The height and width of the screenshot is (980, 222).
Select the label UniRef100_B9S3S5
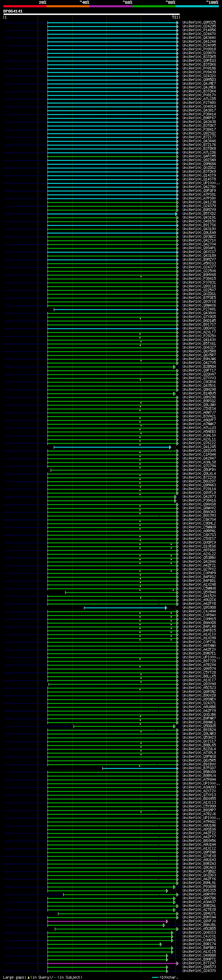click(x=199, y=891)
